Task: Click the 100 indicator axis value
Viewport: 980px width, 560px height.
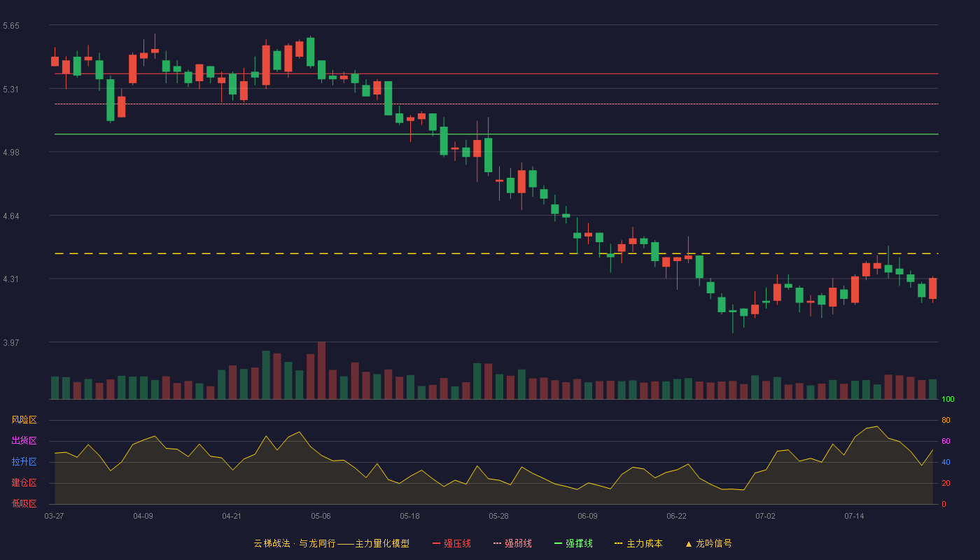Action: 948,399
